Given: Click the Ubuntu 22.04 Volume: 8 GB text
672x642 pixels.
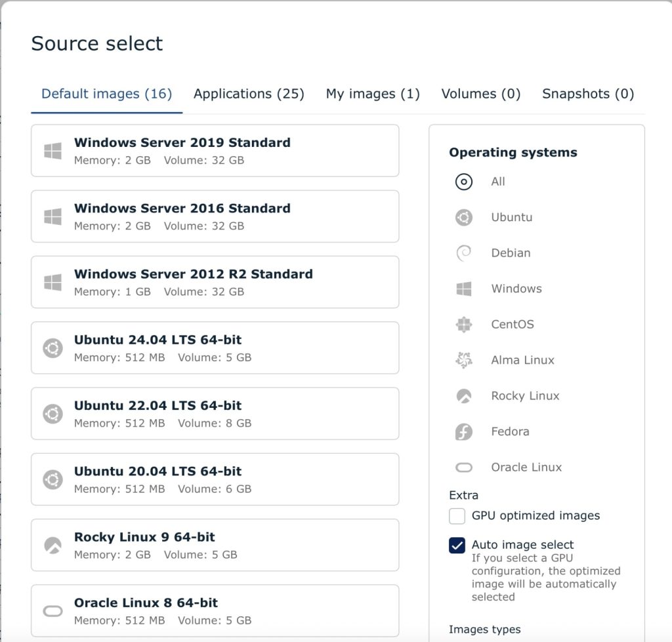Looking at the screenshot, I should pos(215,423).
